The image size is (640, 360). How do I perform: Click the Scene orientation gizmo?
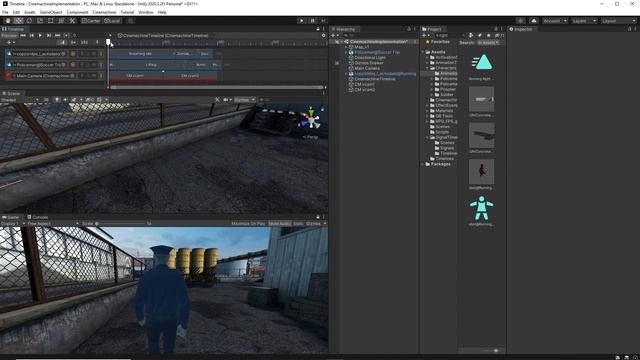(311, 120)
